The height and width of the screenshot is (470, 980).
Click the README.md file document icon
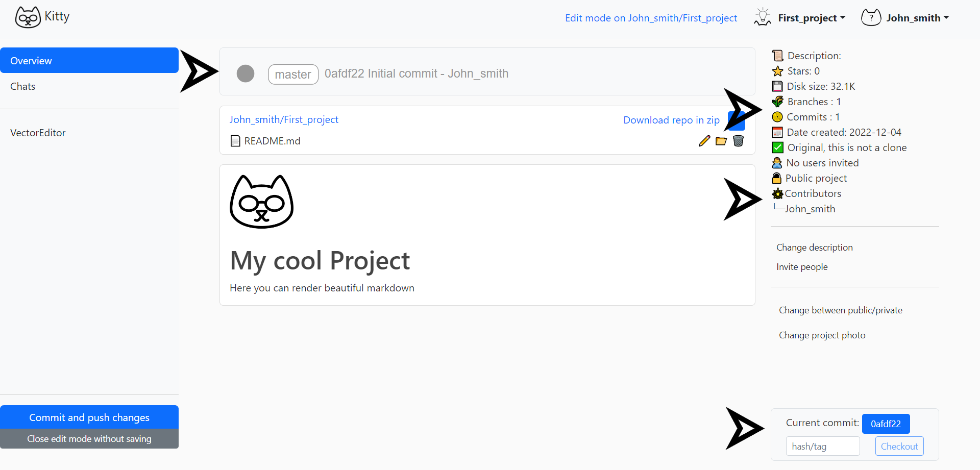click(235, 141)
